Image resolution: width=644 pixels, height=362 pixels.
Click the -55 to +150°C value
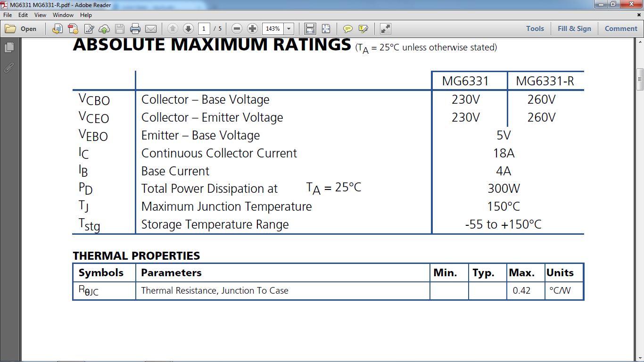click(503, 225)
